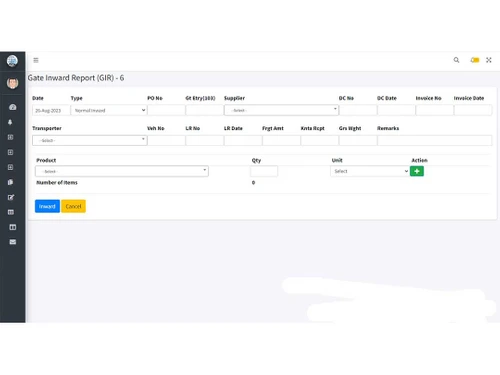Toggle the hamburger menu icon

tap(36, 60)
